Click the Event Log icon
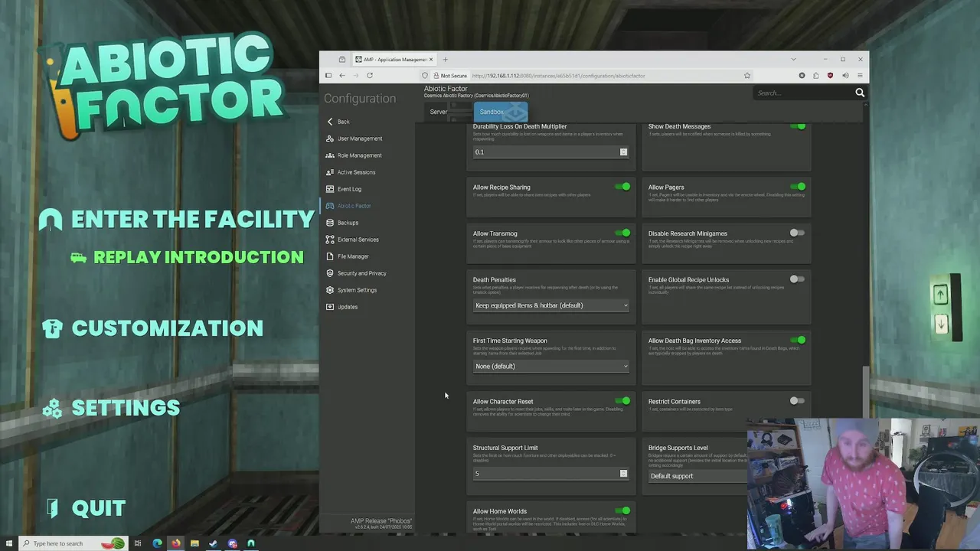 (x=330, y=189)
